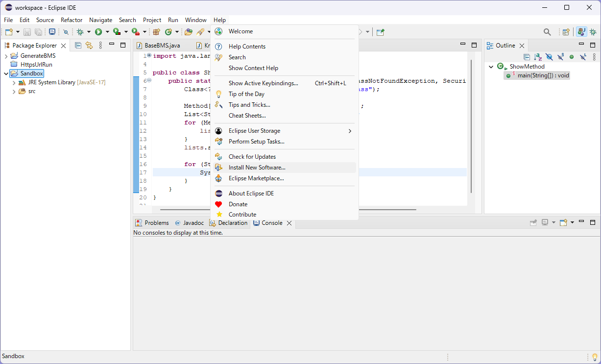Click the Pin Console icon

[533, 222]
